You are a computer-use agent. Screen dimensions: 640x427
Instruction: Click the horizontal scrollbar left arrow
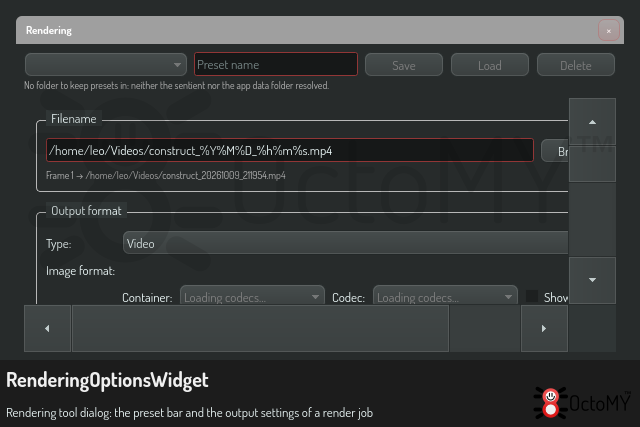coord(47,328)
